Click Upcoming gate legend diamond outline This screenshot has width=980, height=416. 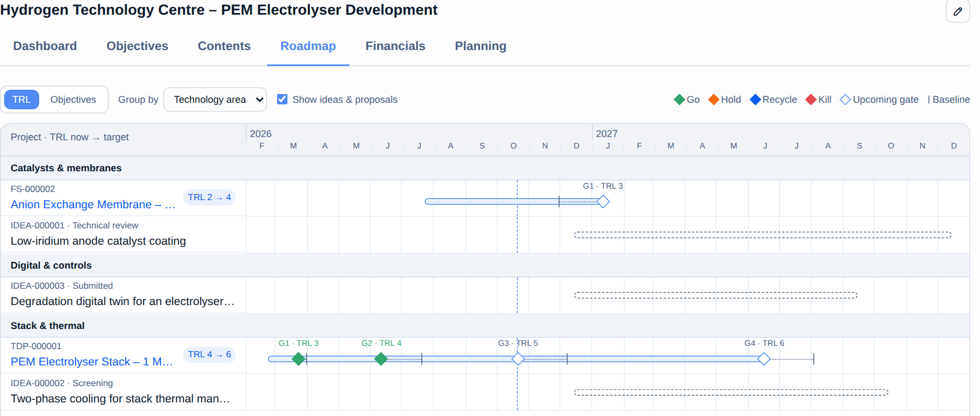846,100
